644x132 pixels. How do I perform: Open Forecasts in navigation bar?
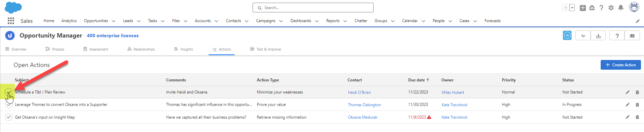coord(492,21)
